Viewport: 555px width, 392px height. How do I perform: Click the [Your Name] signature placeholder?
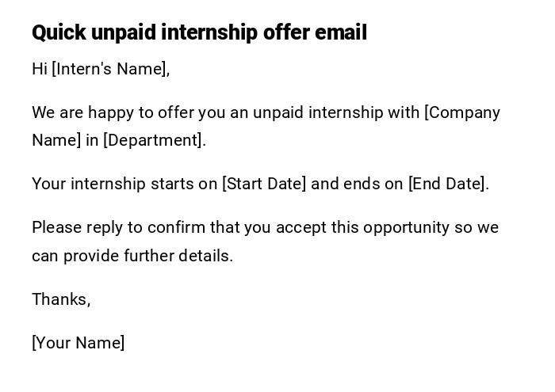click(x=78, y=343)
